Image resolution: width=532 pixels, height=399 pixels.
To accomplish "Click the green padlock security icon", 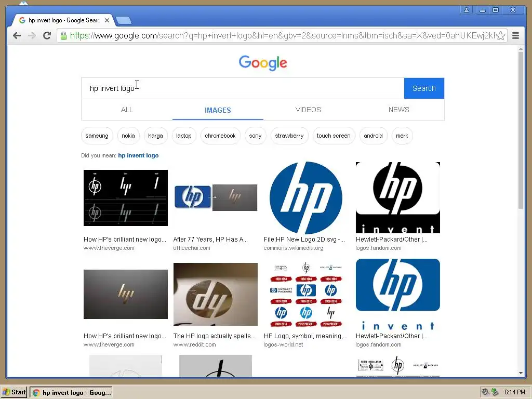I will pos(63,36).
